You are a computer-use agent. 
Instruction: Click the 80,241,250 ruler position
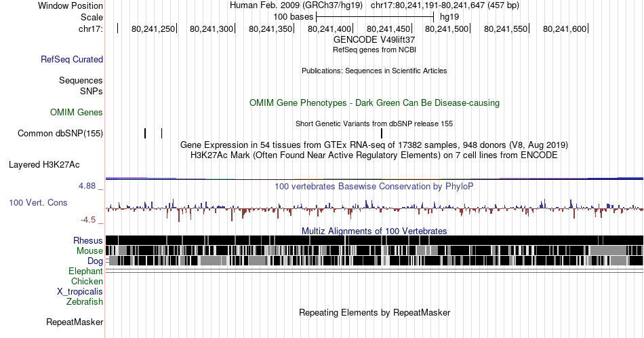pyautogui.click(x=153, y=29)
